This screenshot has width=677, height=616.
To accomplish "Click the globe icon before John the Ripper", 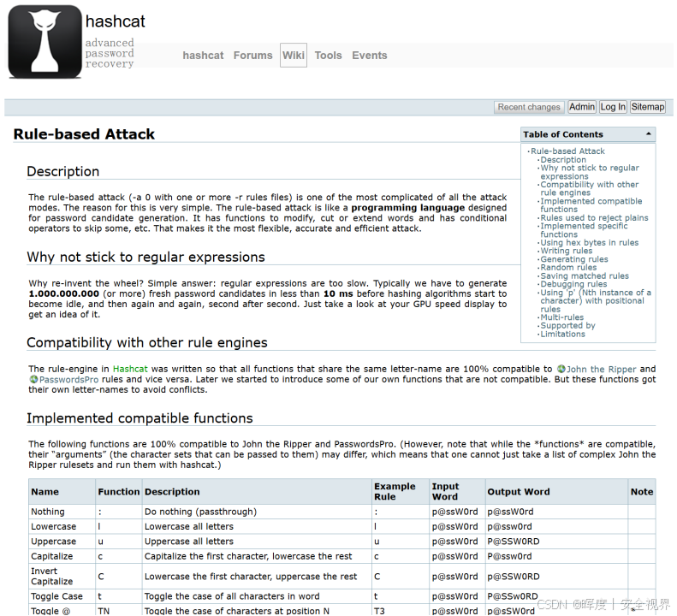I will coord(561,369).
